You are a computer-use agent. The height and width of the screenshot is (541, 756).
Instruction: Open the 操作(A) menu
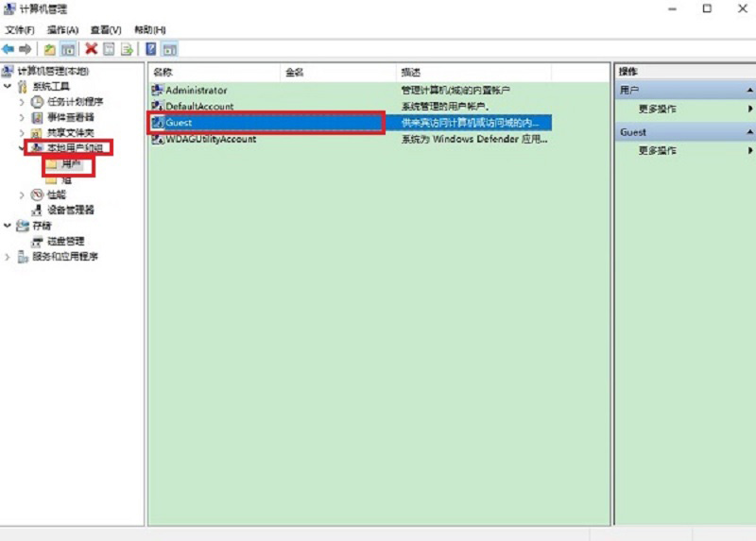(62, 30)
